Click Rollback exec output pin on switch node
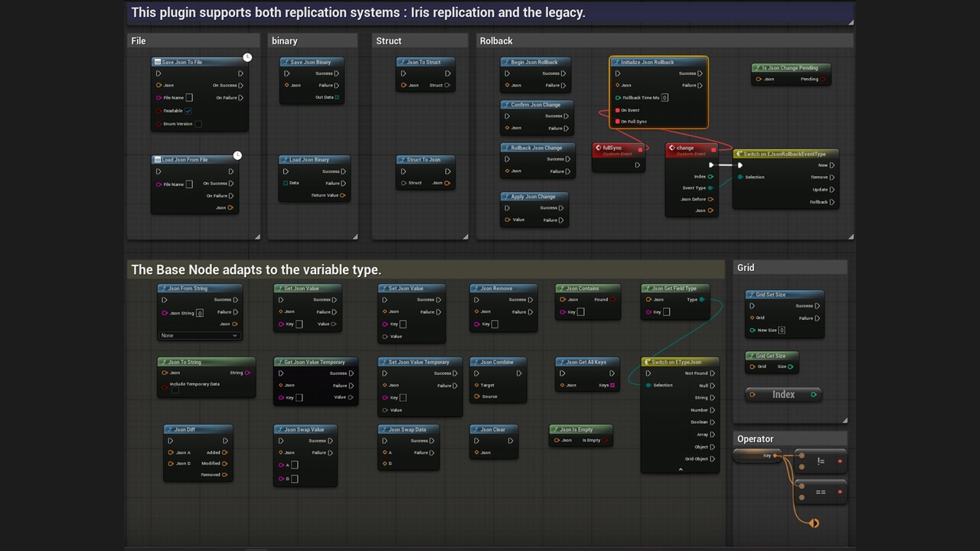980x551 pixels. coord(832,202)
